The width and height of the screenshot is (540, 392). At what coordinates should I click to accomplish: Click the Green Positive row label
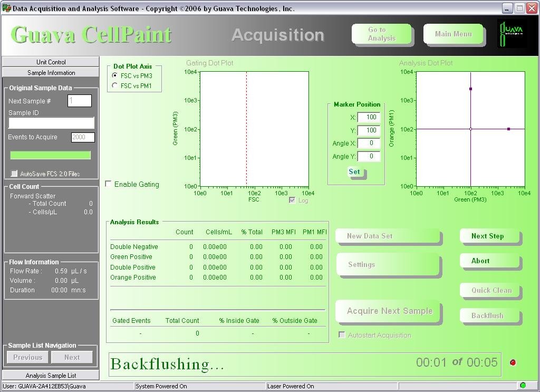[x=131, y=256]
